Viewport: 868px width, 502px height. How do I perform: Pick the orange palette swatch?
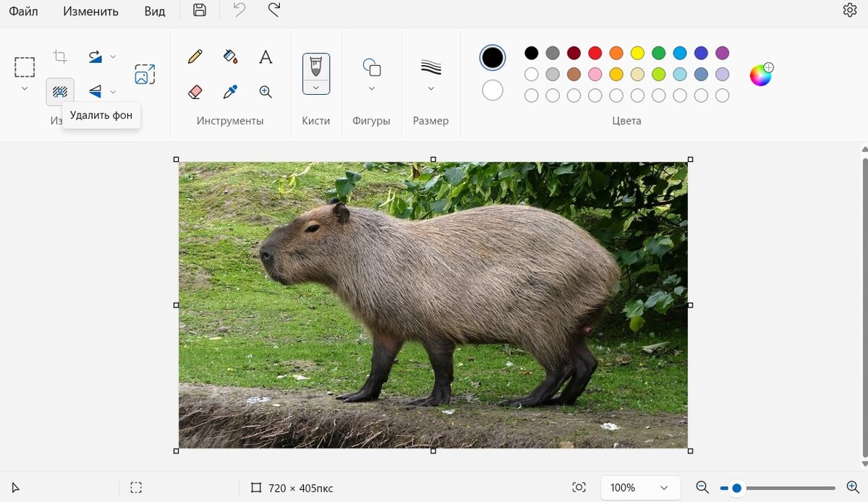pyautogui.click(x=616, y=53)
